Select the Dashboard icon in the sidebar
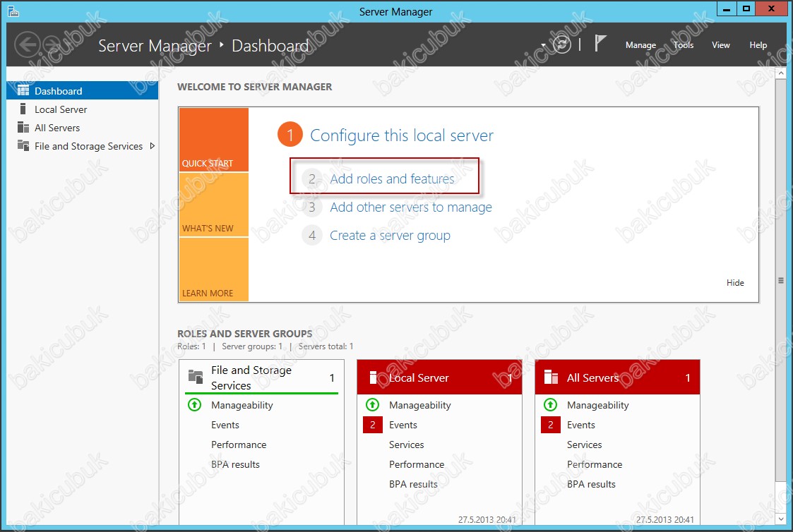Image resolution: width=793 pixels, height=532 pixels. tap(23, 90)
